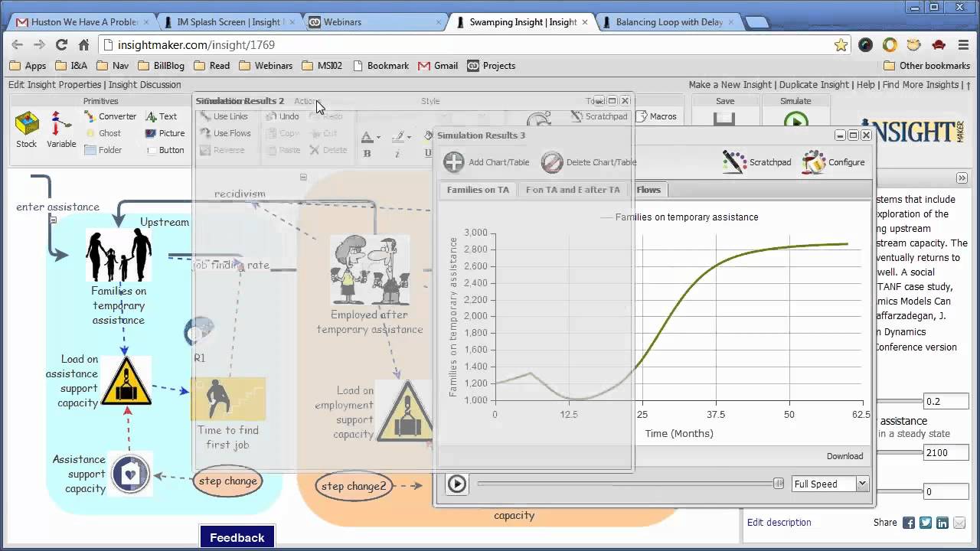
Task: Go to the browser home page
Action: coord(84,45)
